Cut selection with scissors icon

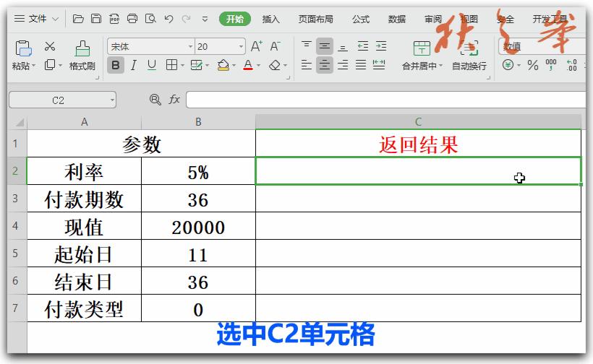(x=50, y=46)
